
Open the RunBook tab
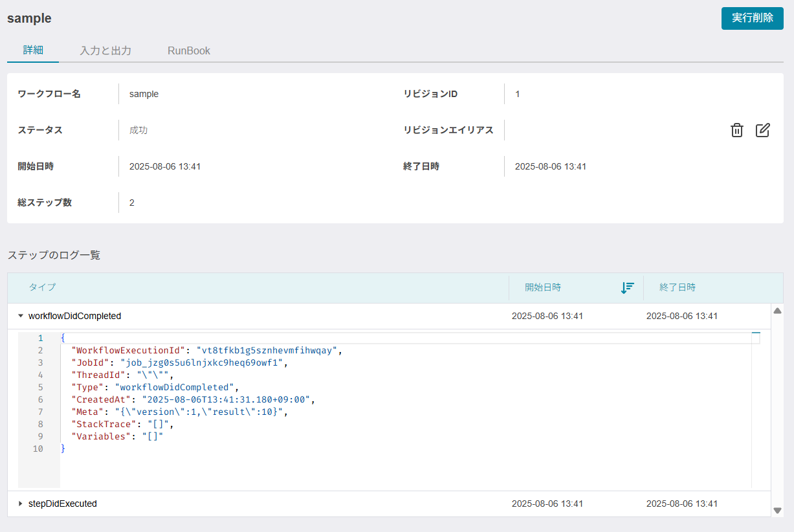point(189,50)
